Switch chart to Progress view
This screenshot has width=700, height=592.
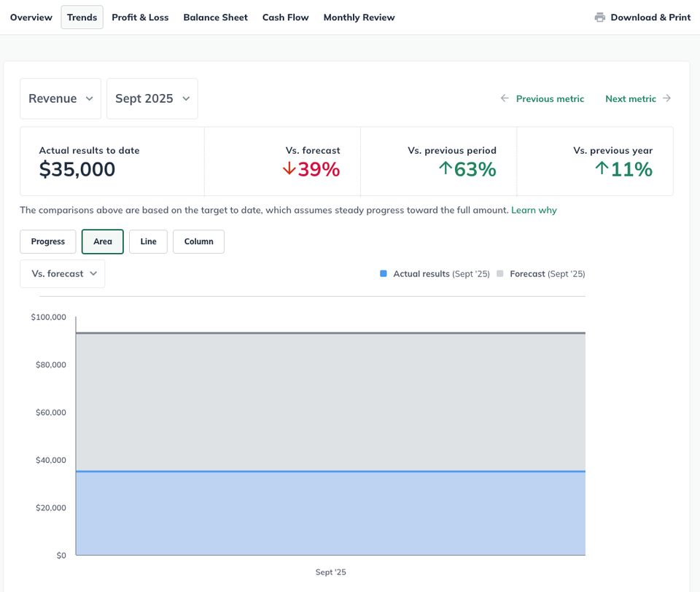pyautogui.click(x=48, y=241)
